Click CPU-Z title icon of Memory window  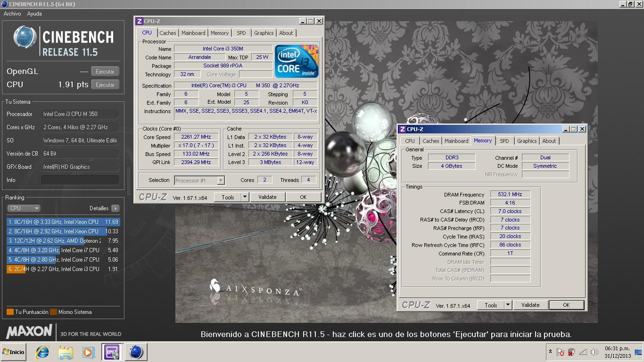402,129
